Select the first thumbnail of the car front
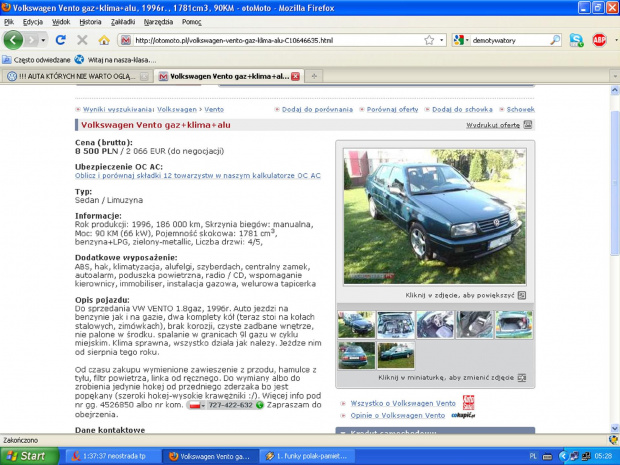This screenshot has width=620, height=465. pyautogui.click(x=356, y=325)
